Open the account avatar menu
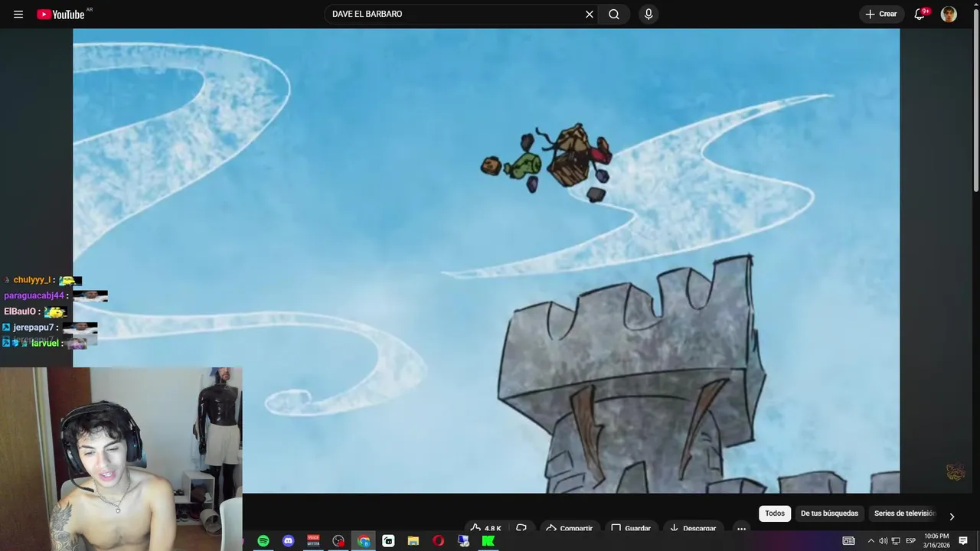The height and width of the screenshot is (551, 980). (x=949, y=15)
